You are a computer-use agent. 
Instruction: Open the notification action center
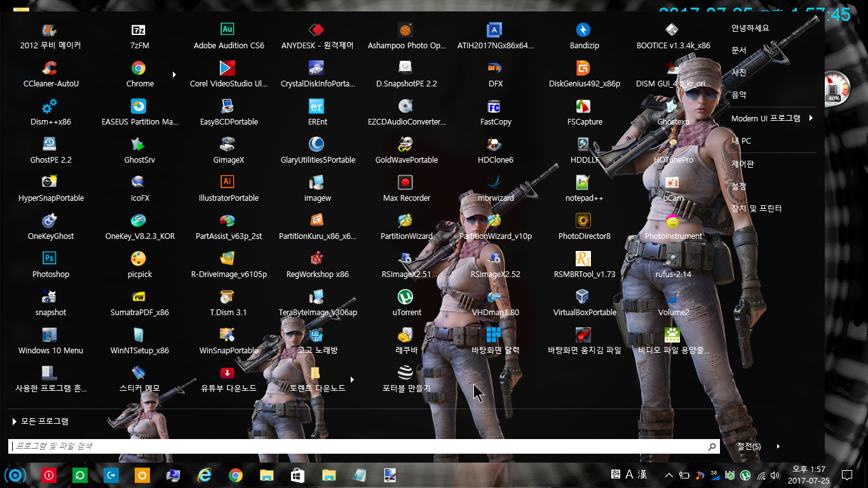tap(846, 475)
